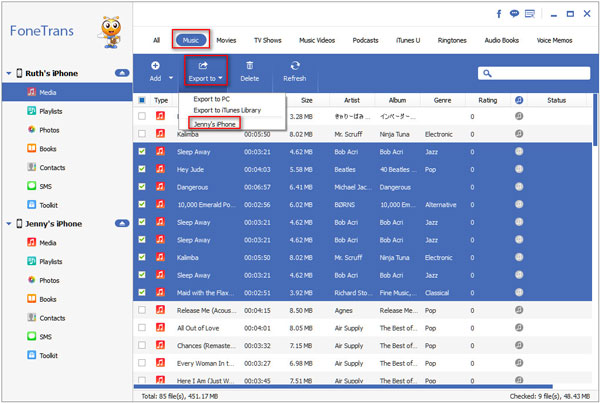Image resolution: width=600 pixels, height=403 pixels.
Task: Switch to the Music Videos tab
Action: click(317, 40)
